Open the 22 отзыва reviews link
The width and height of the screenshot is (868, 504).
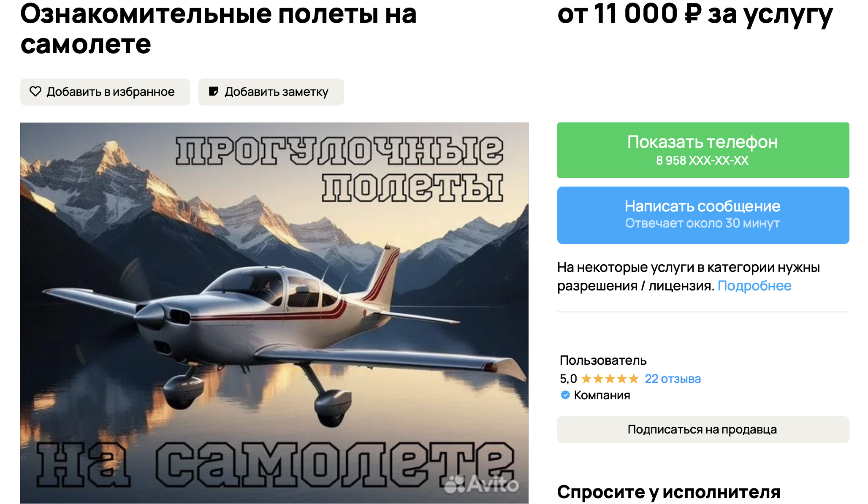(x=673, y=379)
